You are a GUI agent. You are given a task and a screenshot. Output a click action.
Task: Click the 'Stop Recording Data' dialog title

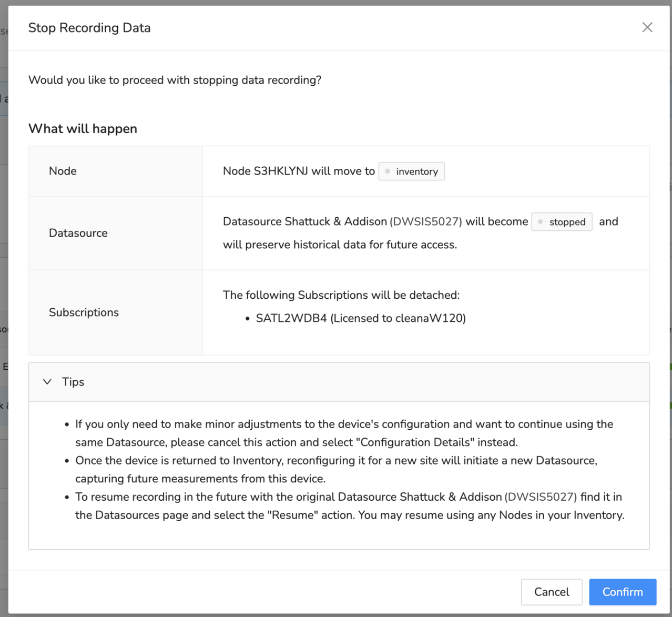pyautogui.click(x=89, y=28)
